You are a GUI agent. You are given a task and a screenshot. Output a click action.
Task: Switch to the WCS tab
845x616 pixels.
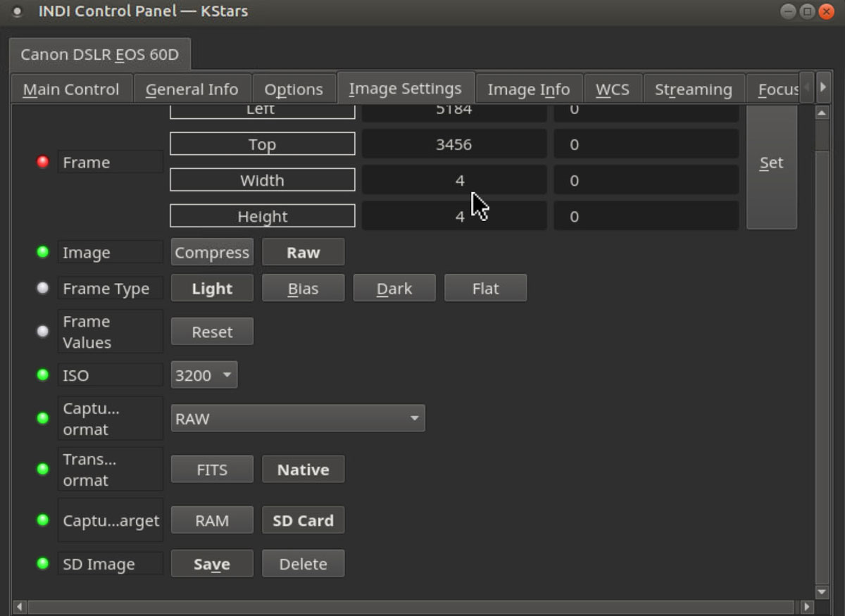pyautogui.click(x=613, y=89)
